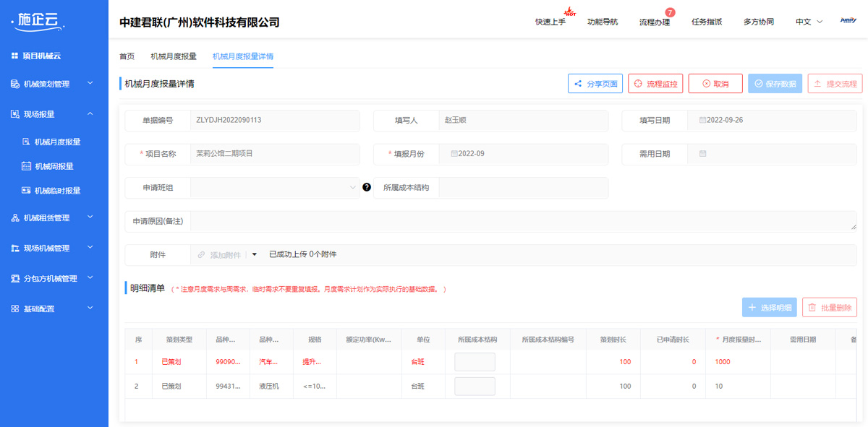Screen dimensions: 868x427
Task: Click the calendar icon in 填写日期
Action: pos(702,120)
